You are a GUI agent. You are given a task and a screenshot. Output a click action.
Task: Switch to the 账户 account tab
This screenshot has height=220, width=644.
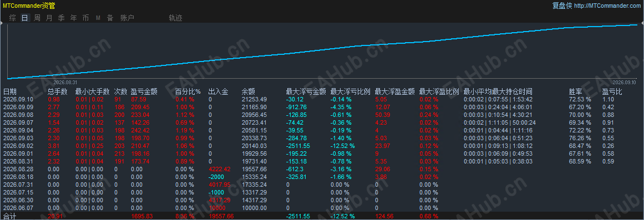coord(128,18)
